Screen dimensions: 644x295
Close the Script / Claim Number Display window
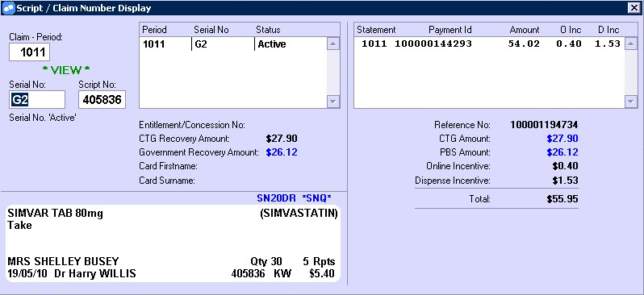click(x=634, y=7)
